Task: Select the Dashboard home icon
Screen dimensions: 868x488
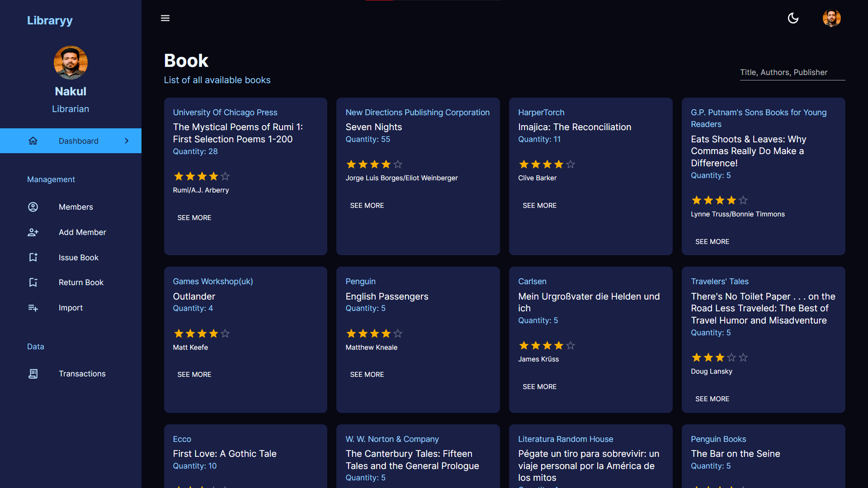Action: [33, 141]
